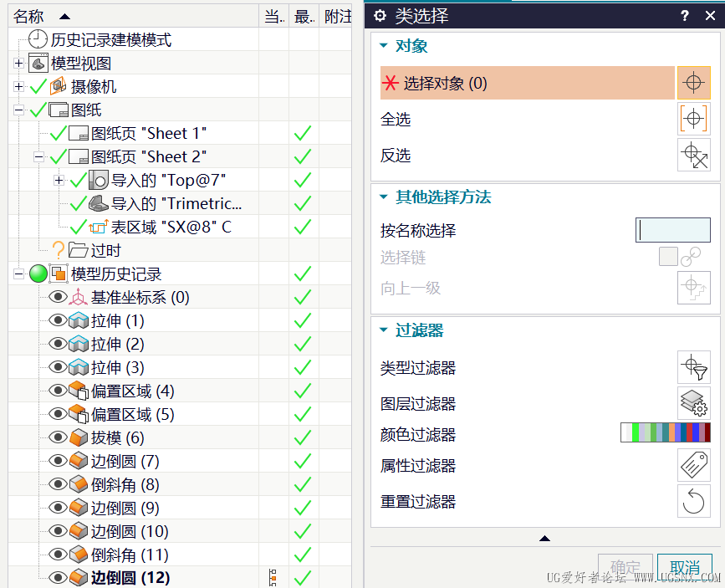Open the 图层过滤器 layer filter icon
This screenshot has height=588, width=725.
pyautogui.click(x=693, y=403)
